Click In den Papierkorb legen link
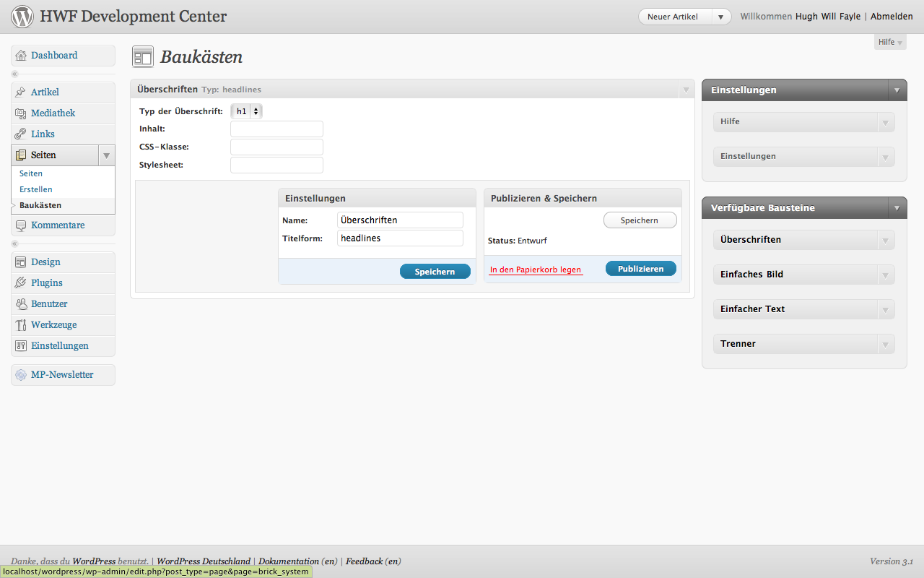924x578 pixels. pos(536,270)
